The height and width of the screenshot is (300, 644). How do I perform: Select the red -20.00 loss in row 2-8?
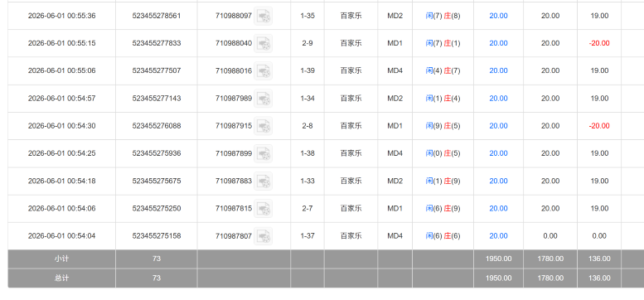click(x=599, y=126)
